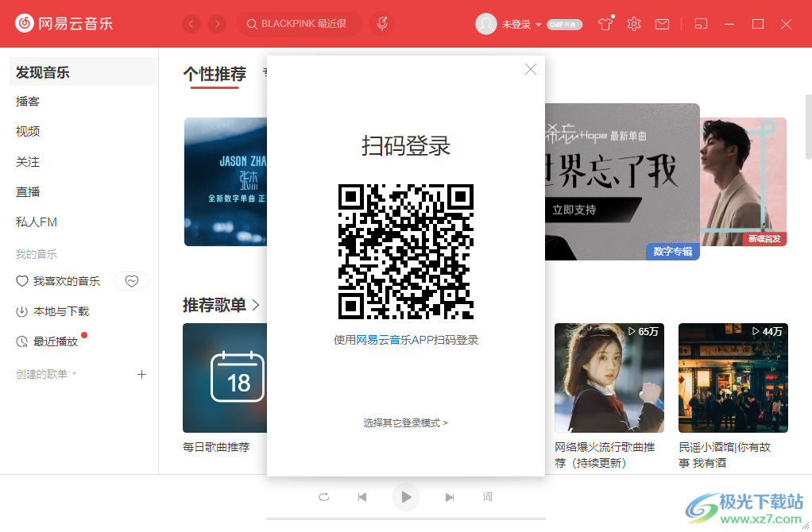The image size is (812, 532).
Task: Click the play button
Action: (x=406, y=497)
